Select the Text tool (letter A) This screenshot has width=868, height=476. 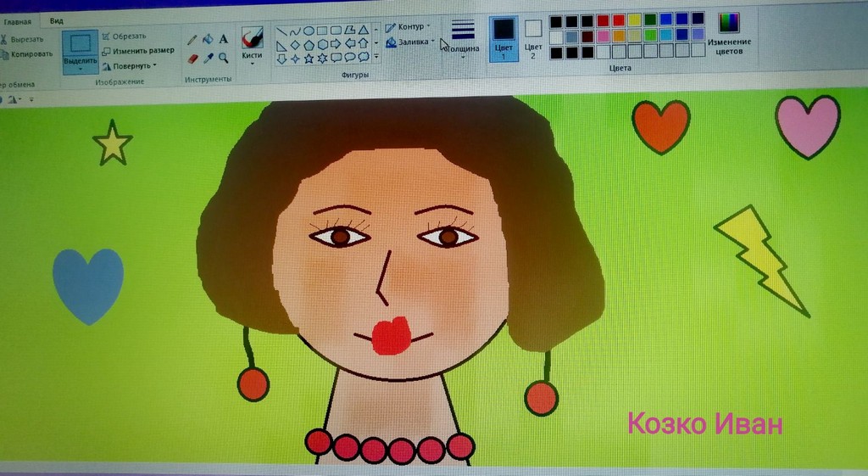[x=224, y=39]
